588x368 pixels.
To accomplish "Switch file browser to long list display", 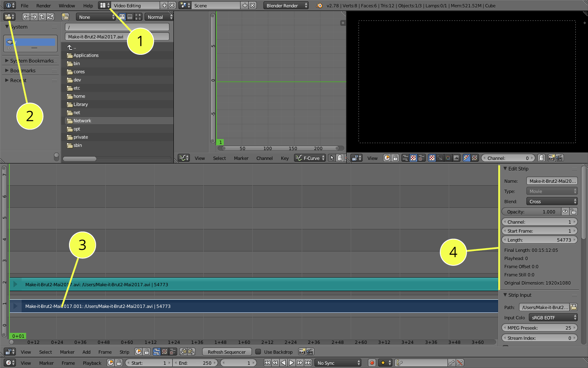I will [130, 17].
